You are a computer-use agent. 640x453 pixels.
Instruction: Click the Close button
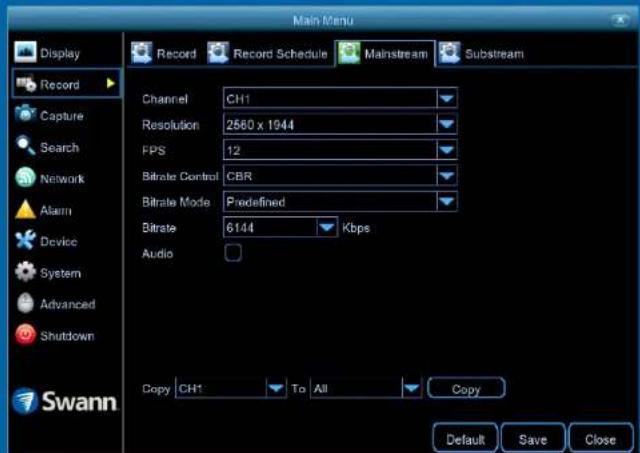tap(600, 439)
